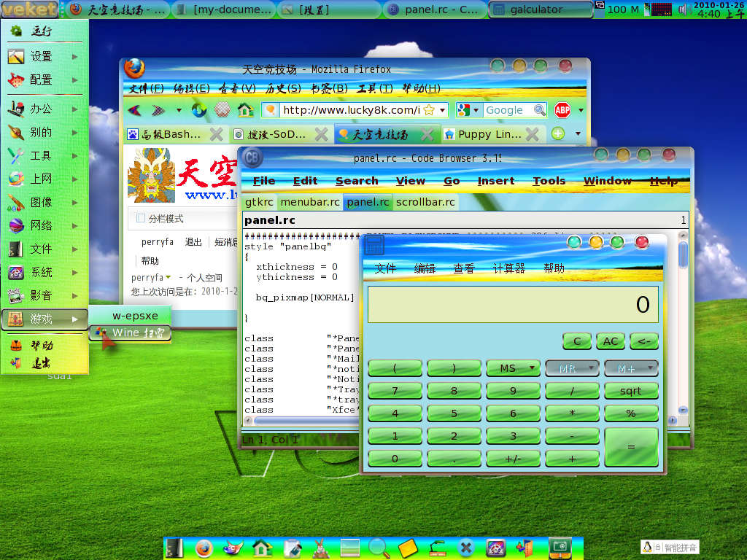Select w-epsxe from games submenu
This screenshot has height=560, width=747.
coord(130,315)
